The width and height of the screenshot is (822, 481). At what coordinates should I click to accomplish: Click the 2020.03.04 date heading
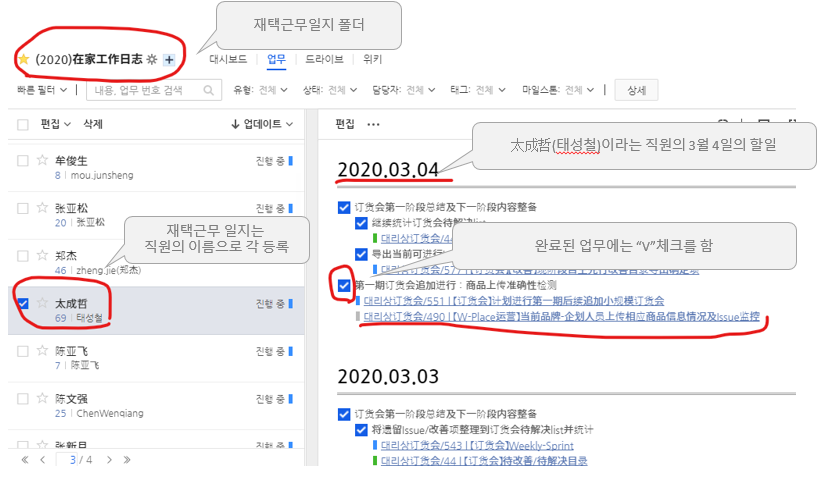coord(388,170)
